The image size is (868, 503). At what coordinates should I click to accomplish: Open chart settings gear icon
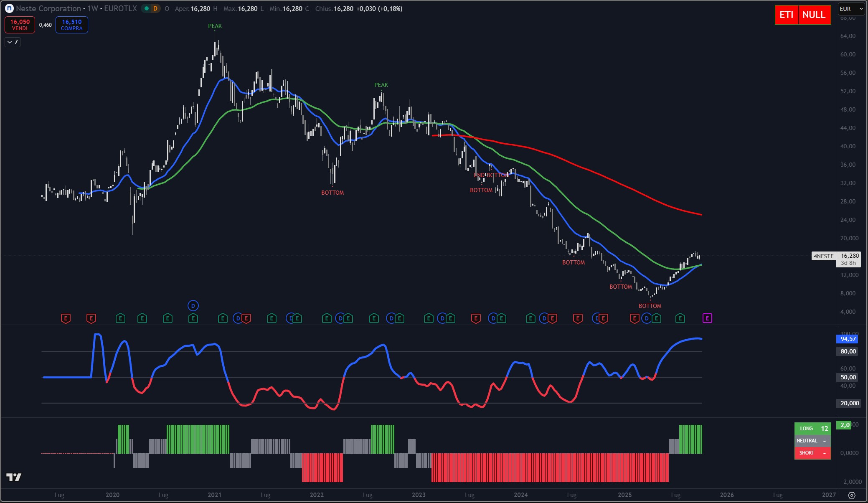[x=852, y=495]
